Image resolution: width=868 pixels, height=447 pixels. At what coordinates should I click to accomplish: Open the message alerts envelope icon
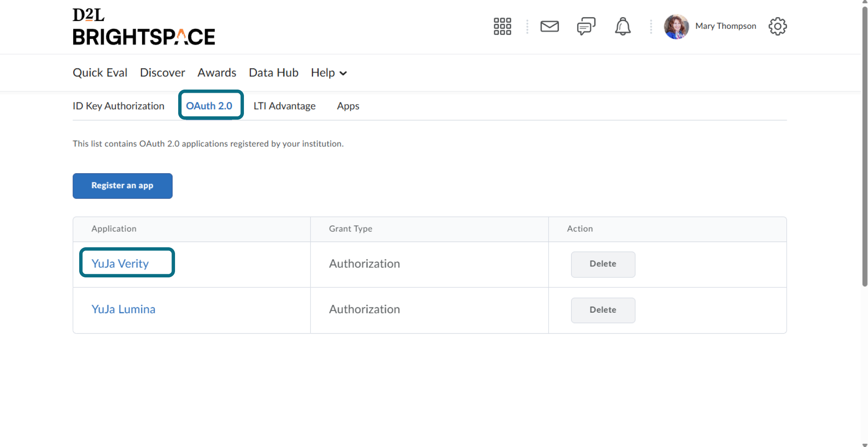pos(550,27)
